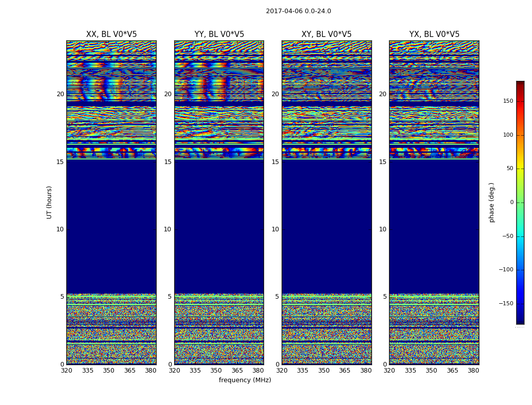Click the phase colorbar gradient strip
The width and height of the screenshot is (532, 405).
click(520, 202)
